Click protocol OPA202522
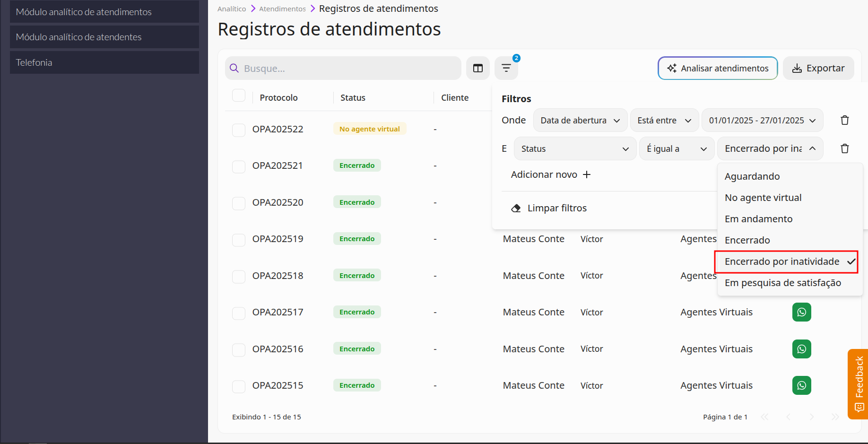This screenshot has height=444, width=868. 278,129
